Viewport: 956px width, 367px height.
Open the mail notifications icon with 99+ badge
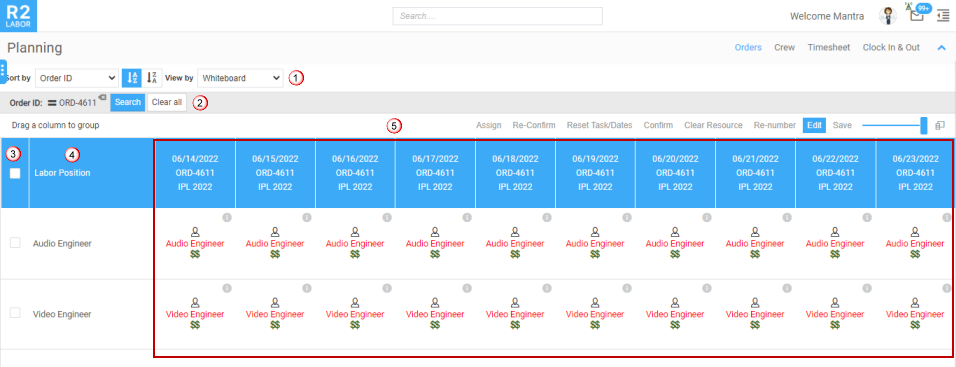point(916,14)
